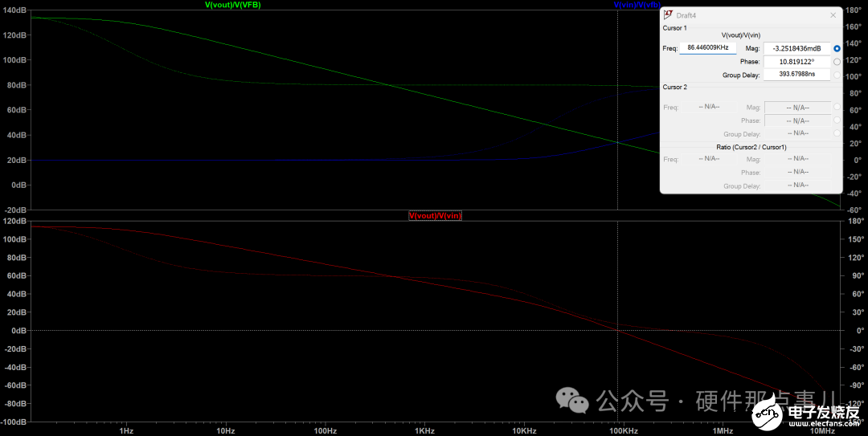Select the Group Delay radio button for Cursor 1
Image resolution: width=868 pixels, height=436 pixels.
coord(837,75)
